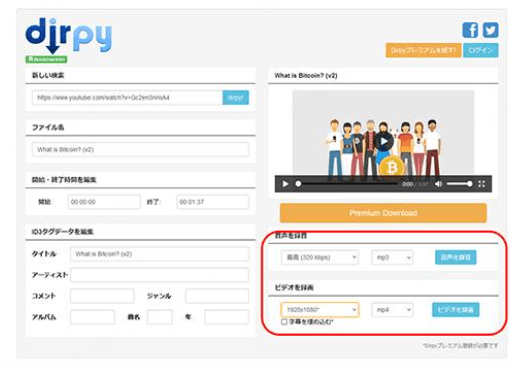Click the record audio button

coord(456,257)
